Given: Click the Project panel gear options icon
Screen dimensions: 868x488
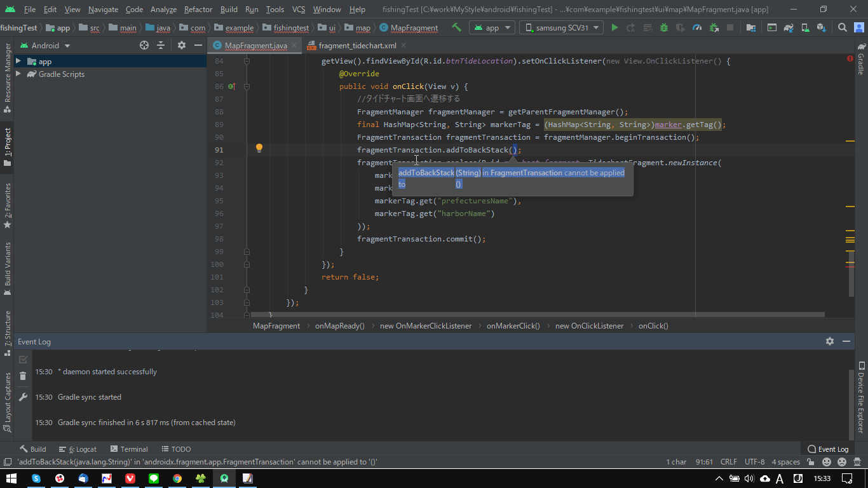Looking at the screenshot, I should [x=182, y=45].
